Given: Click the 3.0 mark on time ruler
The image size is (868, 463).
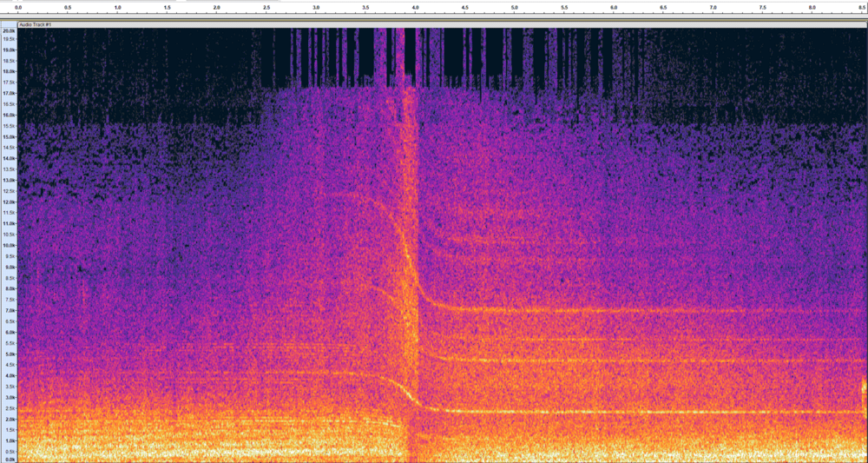Looking at the screenshot, I should coord(316,8).
